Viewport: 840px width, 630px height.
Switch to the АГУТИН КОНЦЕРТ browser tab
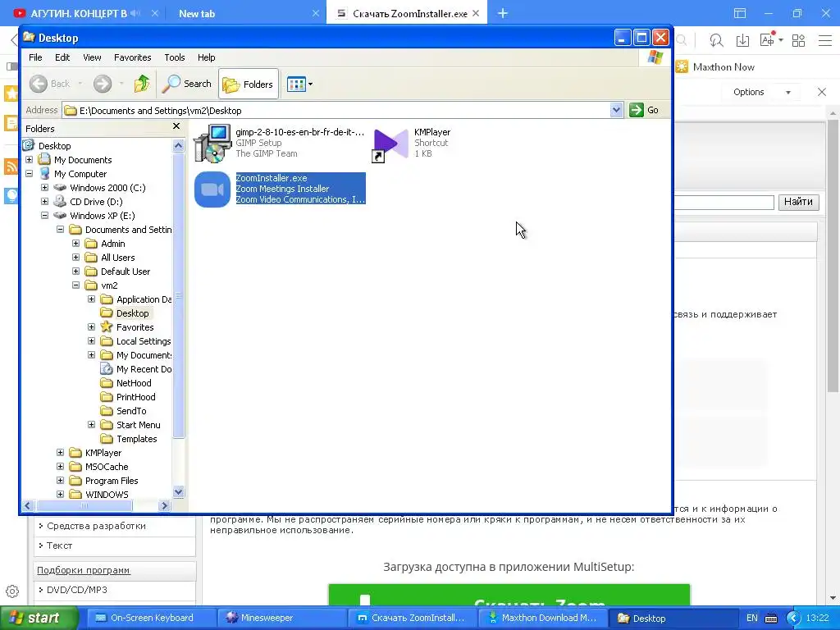pyautogui.click(x=79, y=13)
